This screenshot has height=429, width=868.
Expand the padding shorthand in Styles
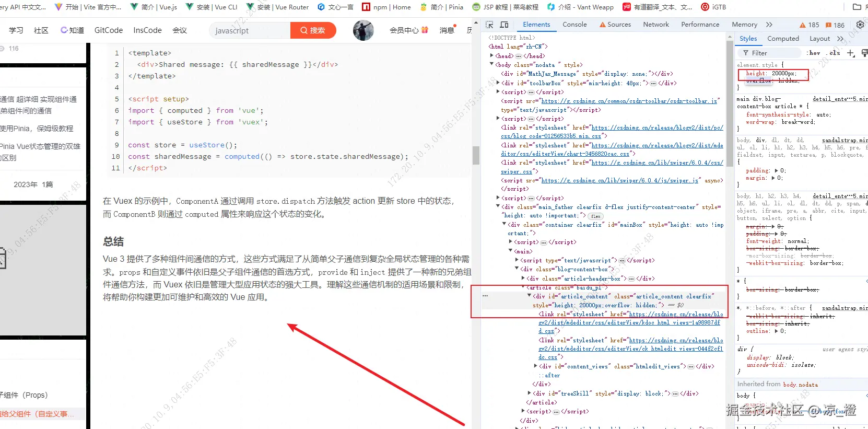click(x=776, y=171)
